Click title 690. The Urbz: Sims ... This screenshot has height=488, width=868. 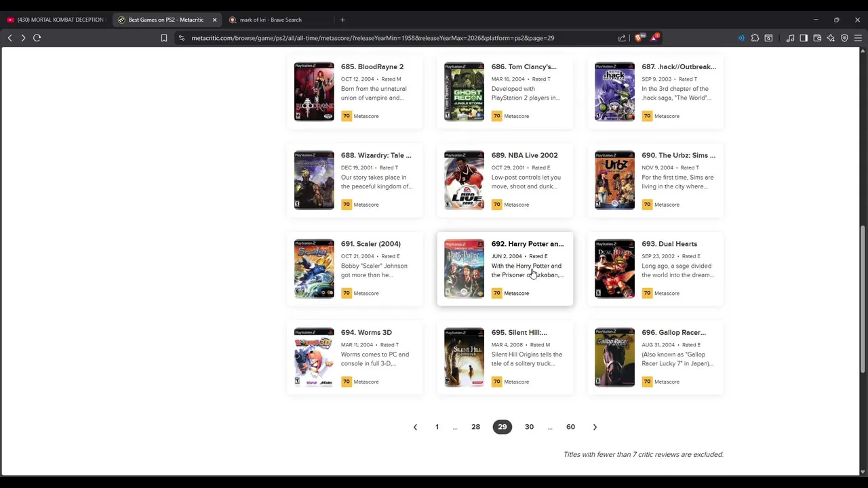pos(679,155)
